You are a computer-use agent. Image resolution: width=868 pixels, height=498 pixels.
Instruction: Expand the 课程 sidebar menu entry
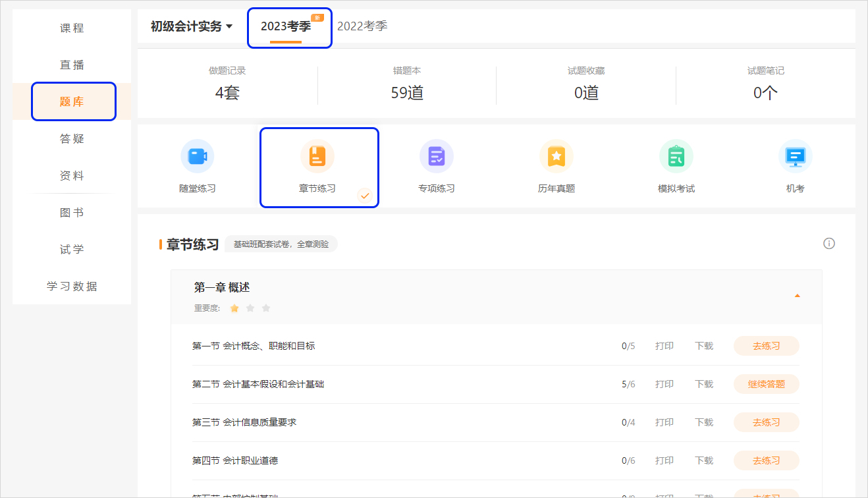pyautogui.click(x=71, y=28)
